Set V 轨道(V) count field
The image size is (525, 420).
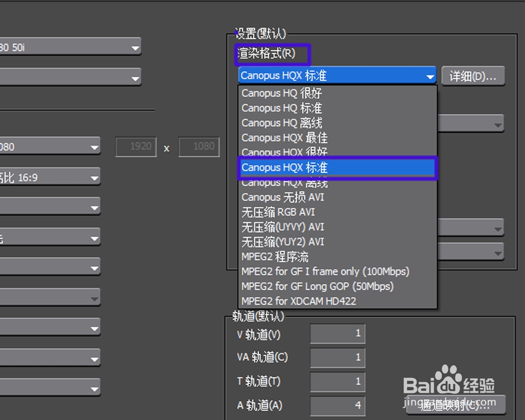pos(338,333)
